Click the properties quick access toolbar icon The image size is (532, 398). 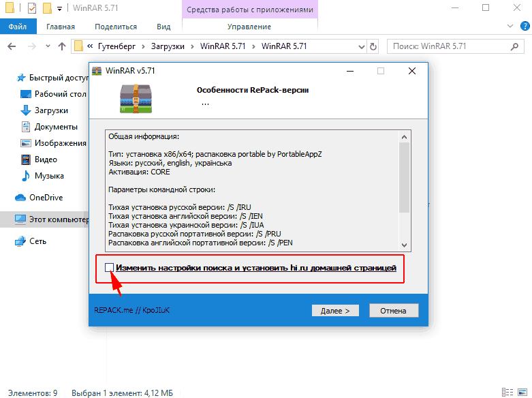tap(31, 7)
